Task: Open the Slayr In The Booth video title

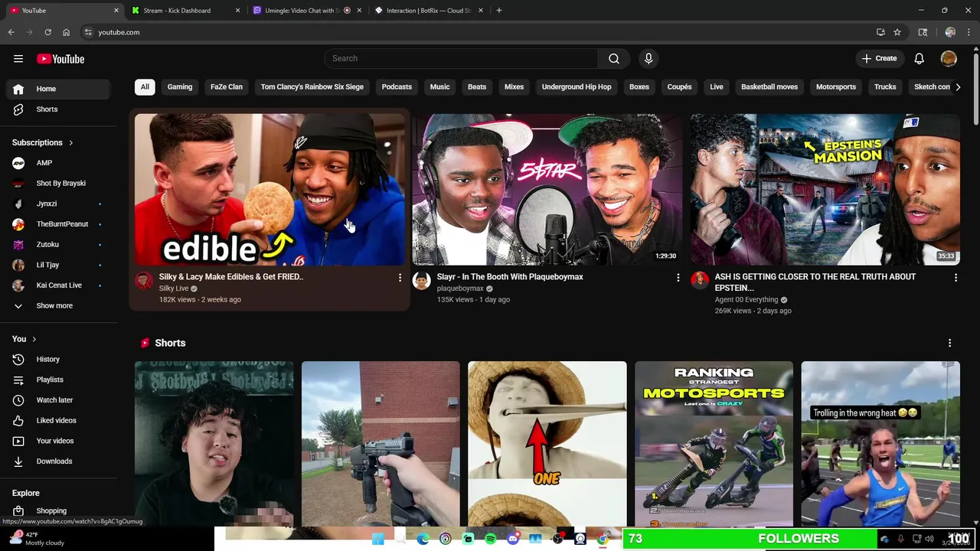Action: pos(510,277)
